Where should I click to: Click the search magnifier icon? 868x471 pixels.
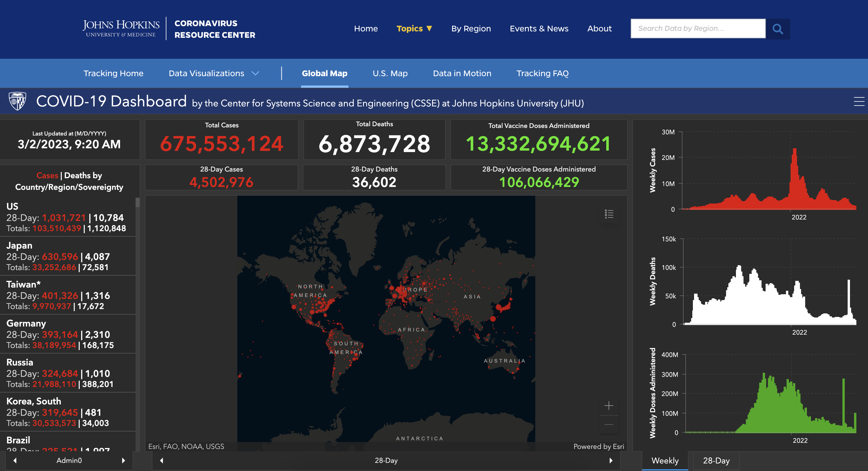click(777, 29)
